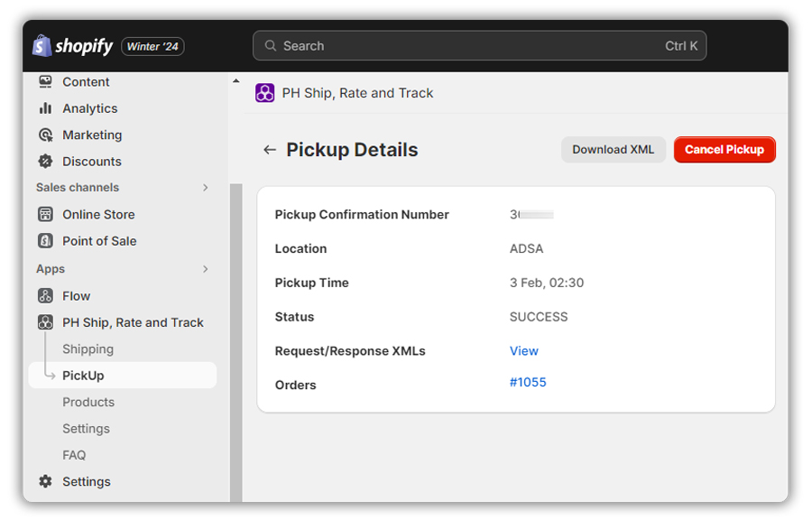812x521 pixels.
Task: Select the app's Settings submenu item
Action: pyautogui.click(x=86, y=428)
